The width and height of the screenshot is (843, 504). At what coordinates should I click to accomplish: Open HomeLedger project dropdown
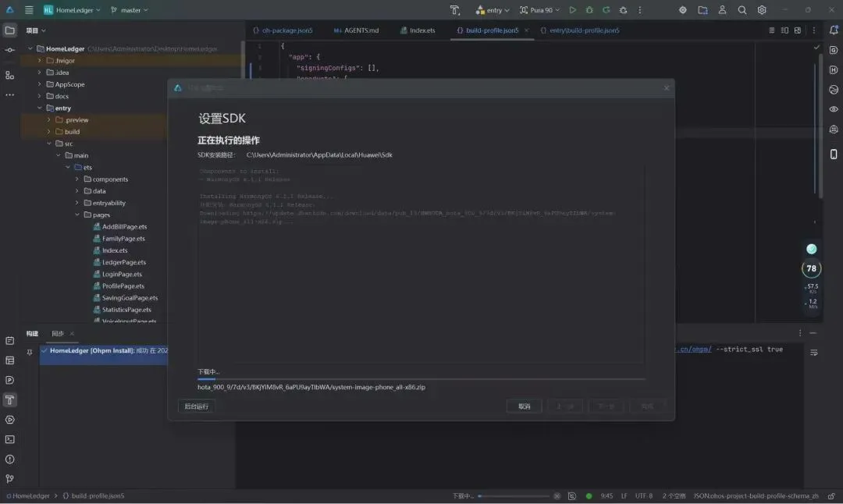coord(73,9)
